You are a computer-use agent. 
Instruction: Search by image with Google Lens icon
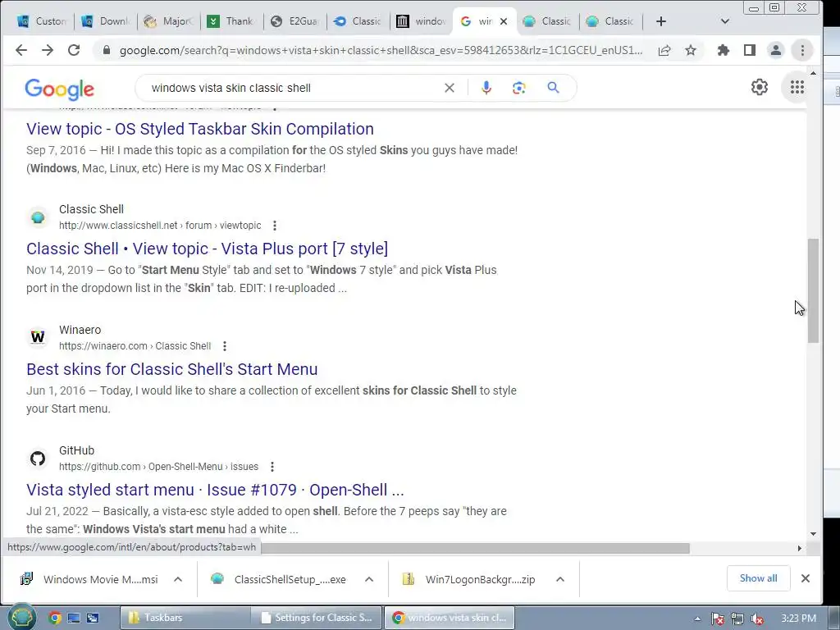click(x=518, y=88)
